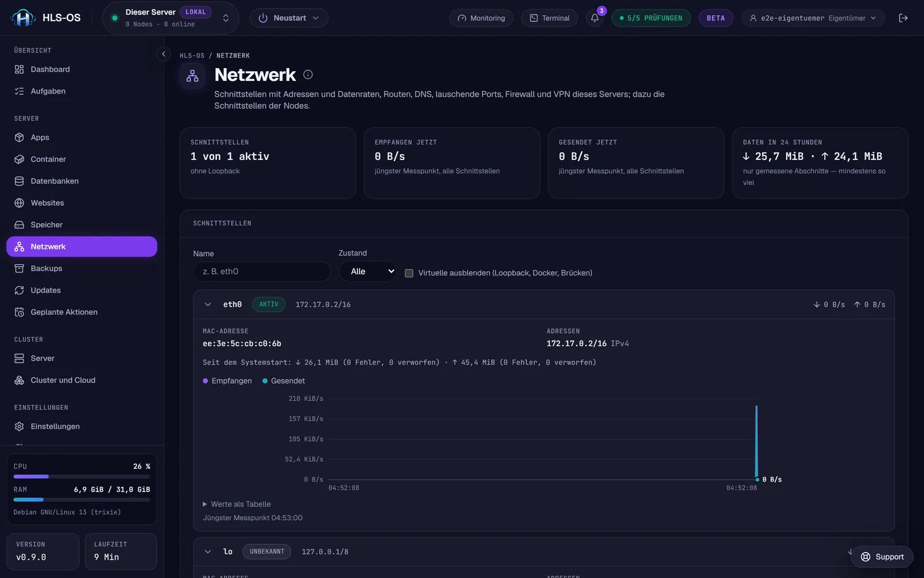Open the Support chat button

pyautogui.click(x=882, y=557)
